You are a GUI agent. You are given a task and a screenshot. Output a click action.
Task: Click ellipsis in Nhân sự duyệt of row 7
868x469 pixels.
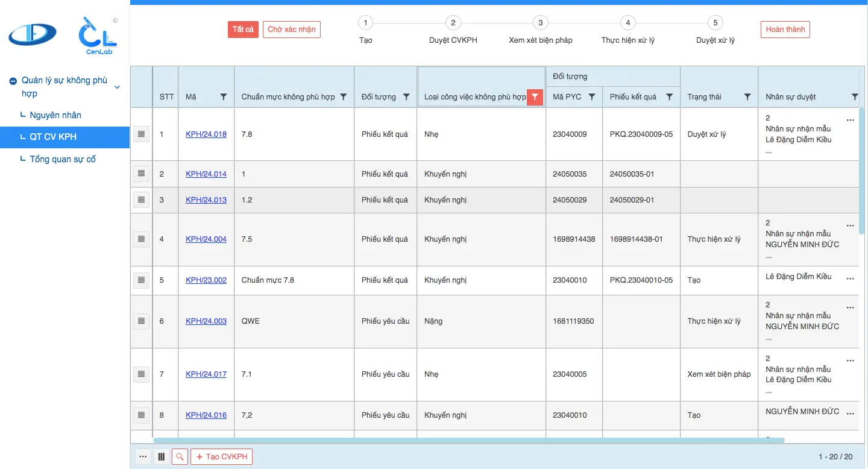pos(851,360)
